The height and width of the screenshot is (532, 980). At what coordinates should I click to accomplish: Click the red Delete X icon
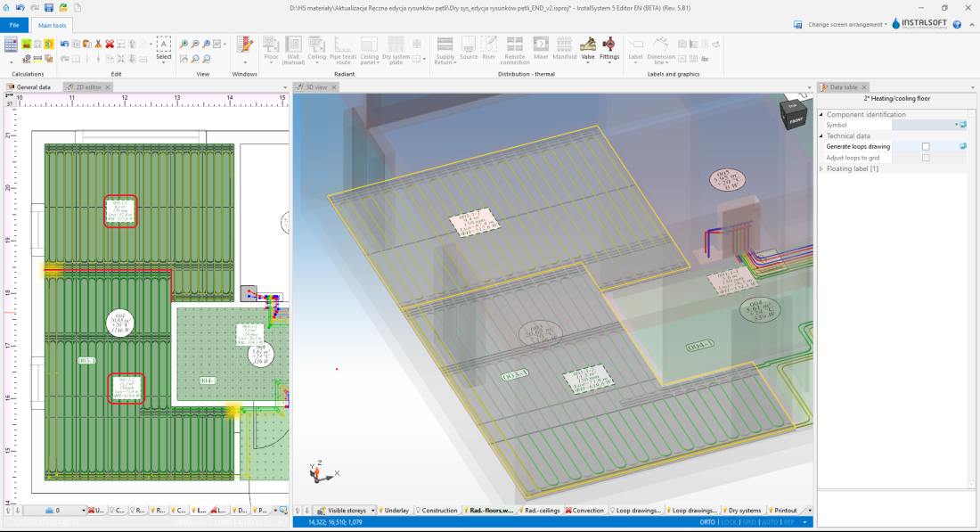point(110,45)
